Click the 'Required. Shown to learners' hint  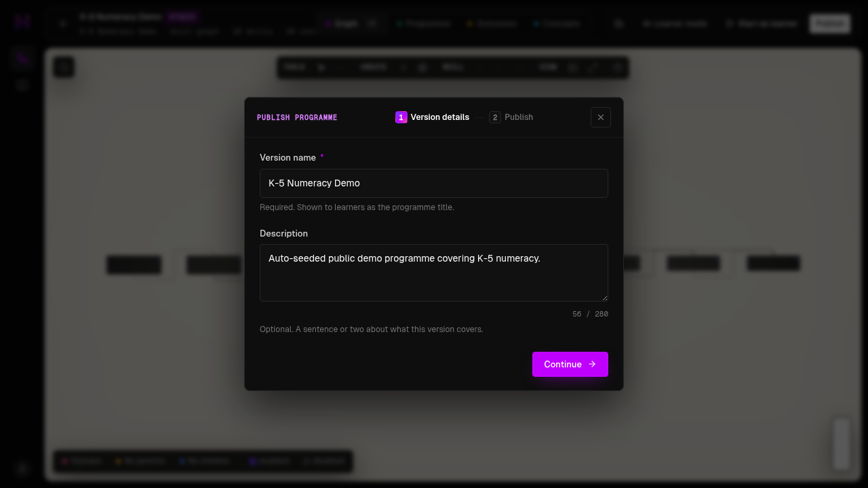point(357,207)
